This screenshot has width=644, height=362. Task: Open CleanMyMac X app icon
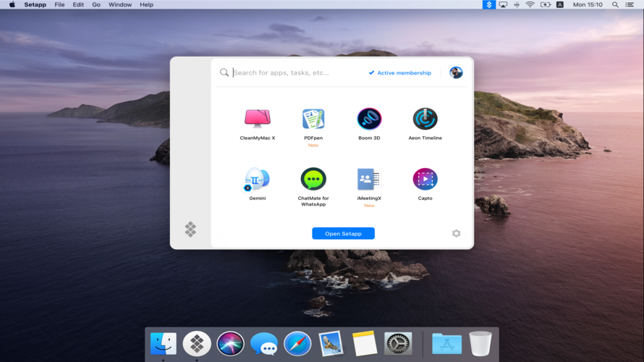click(258, 119)
